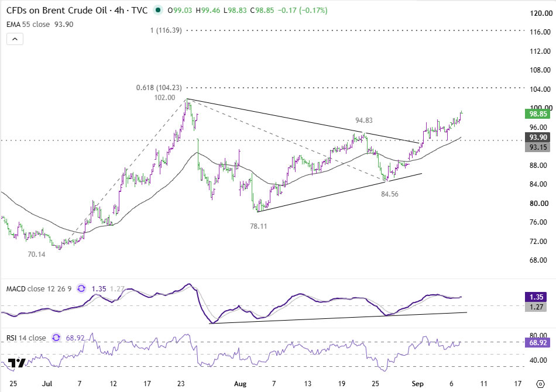556x392 pixels.
Task: Click the Aug label on time axis
Action: coord(240,384)
